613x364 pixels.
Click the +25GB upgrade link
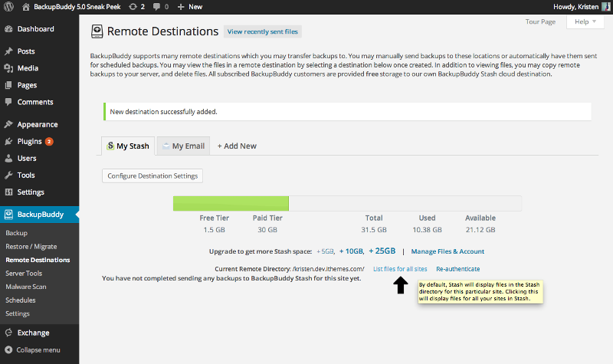click(x=382, y=251)
